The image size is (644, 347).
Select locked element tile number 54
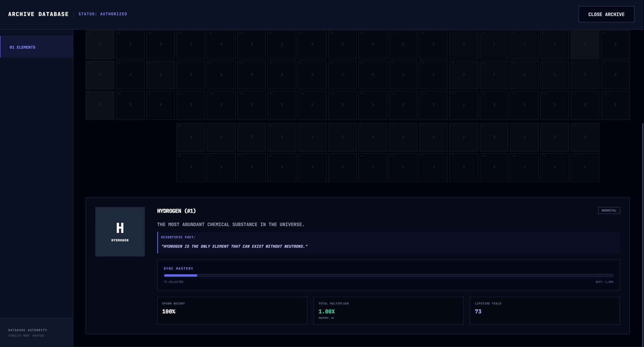coord(615,45)
